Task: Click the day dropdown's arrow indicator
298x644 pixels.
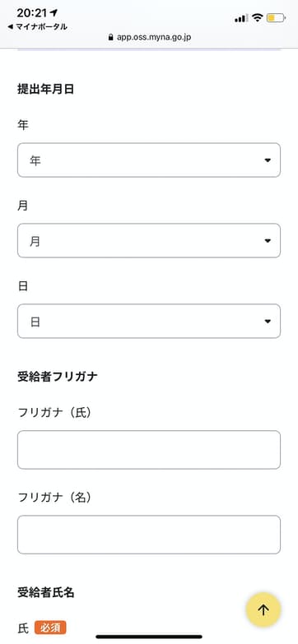Action: [268, 322]
